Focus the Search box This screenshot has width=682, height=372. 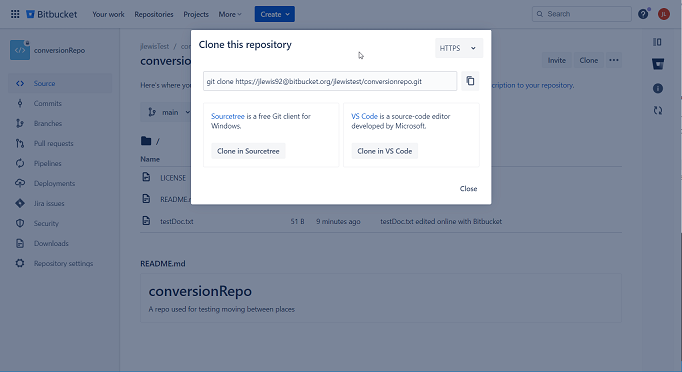point(582,14)
